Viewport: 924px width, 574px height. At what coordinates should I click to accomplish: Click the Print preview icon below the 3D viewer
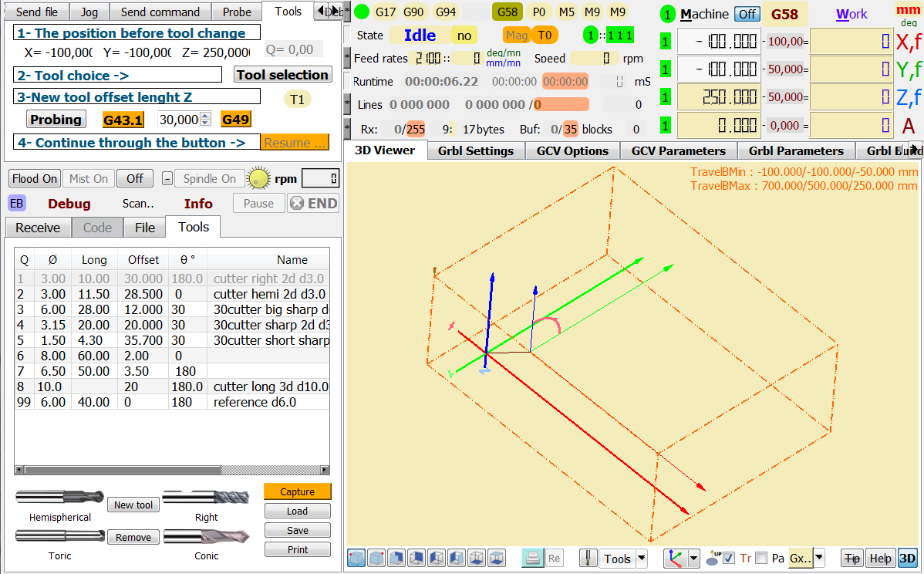[532, 558]
